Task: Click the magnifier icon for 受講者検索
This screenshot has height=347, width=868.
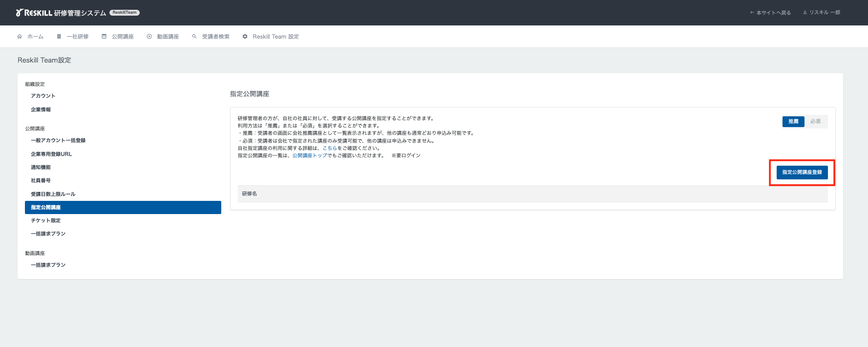Action: pos(194,37)
